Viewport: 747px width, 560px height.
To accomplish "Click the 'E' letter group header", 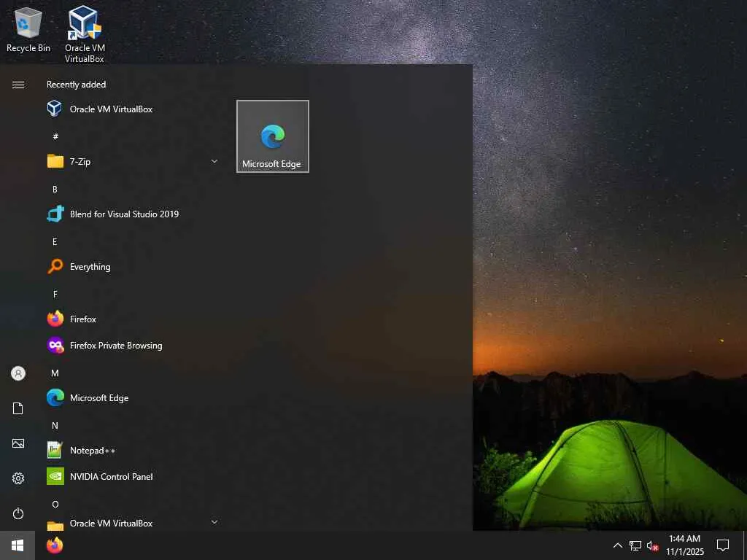I will (55, 242).
